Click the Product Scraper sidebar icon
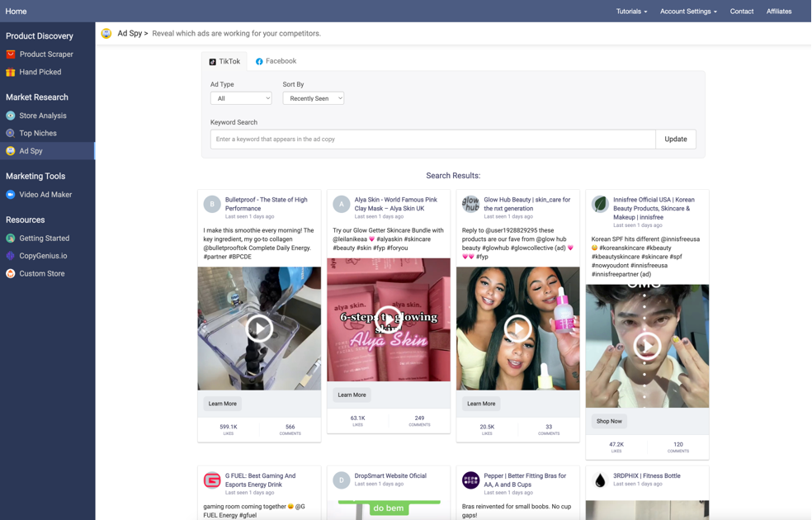812x520 pixels. 11,54
